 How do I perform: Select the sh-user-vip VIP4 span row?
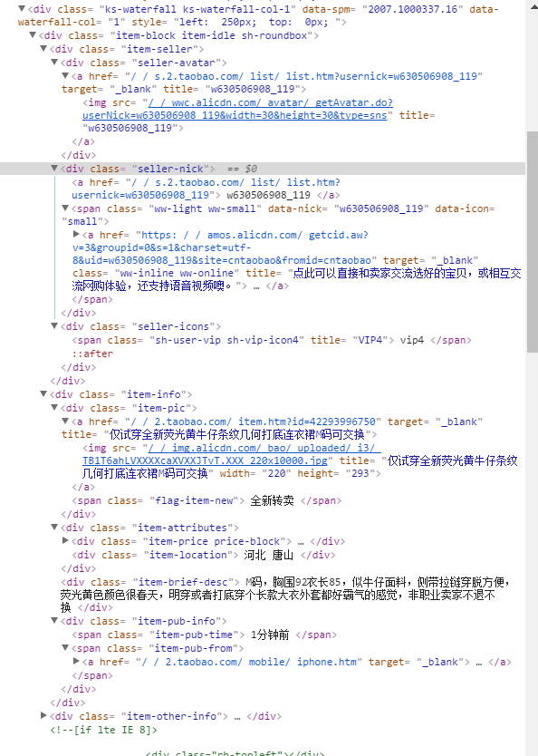[272, 341]
